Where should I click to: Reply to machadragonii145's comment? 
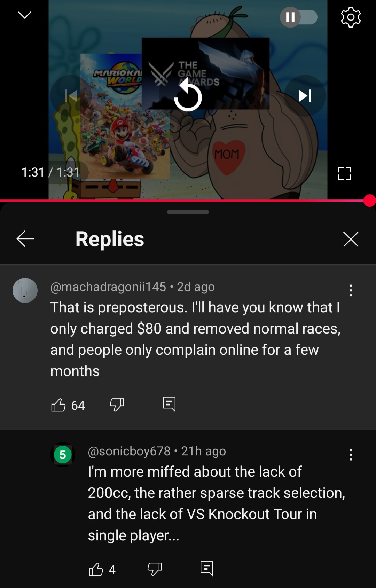169,405
